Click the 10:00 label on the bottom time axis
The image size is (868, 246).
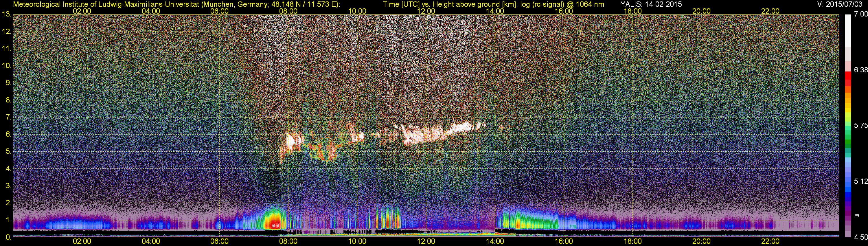[x=357, y=242]
